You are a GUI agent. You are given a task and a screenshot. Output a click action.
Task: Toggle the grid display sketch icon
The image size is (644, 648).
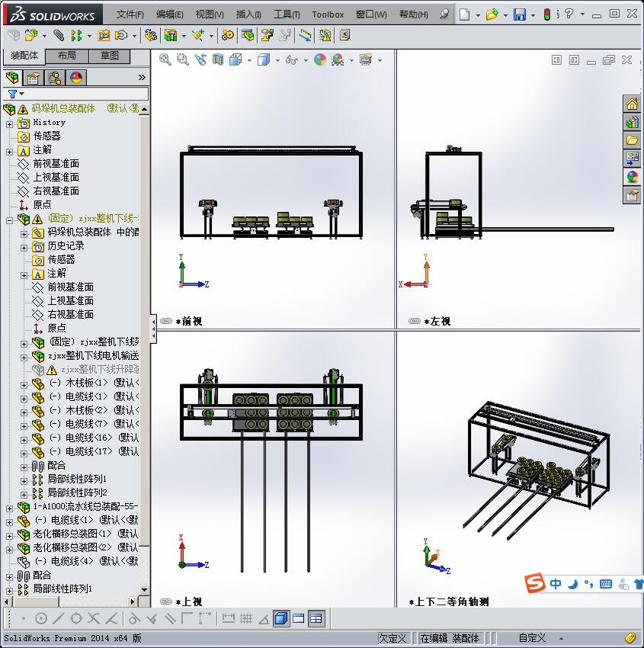click(245, 618)
